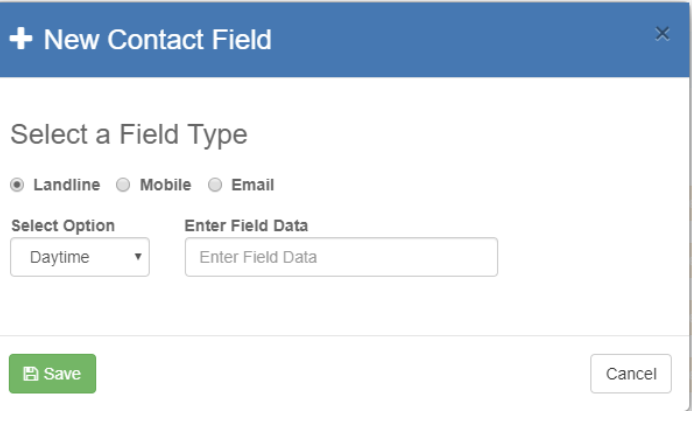Click the Enter Field Data label
The width and height of the screenshot is (692, 432).
246,226
